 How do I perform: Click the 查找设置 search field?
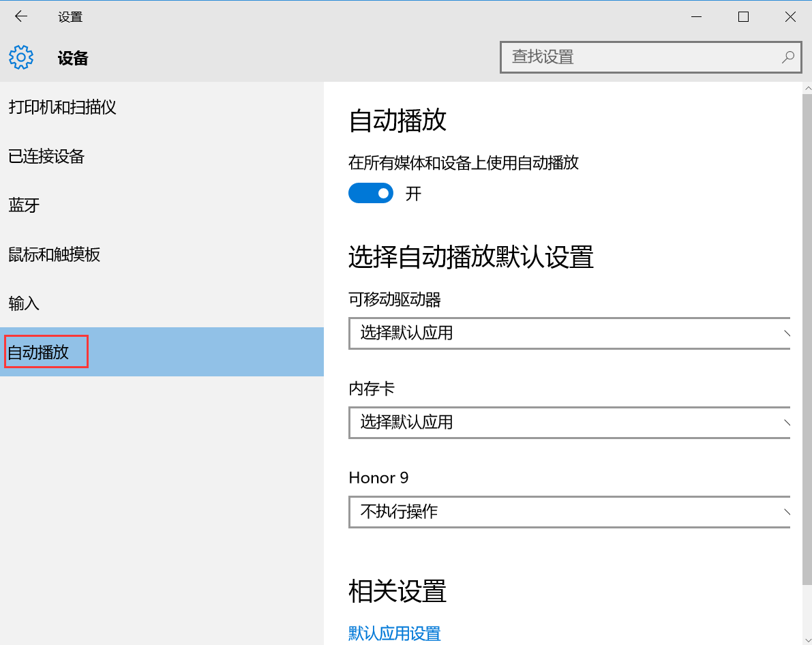(x=641, y=57)
